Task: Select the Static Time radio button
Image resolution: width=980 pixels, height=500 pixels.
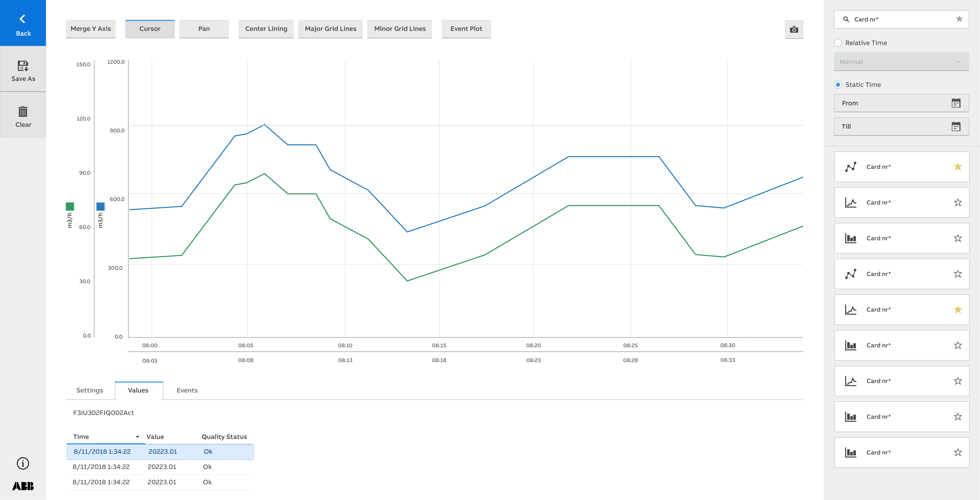Action: click(x=838, y=85)
